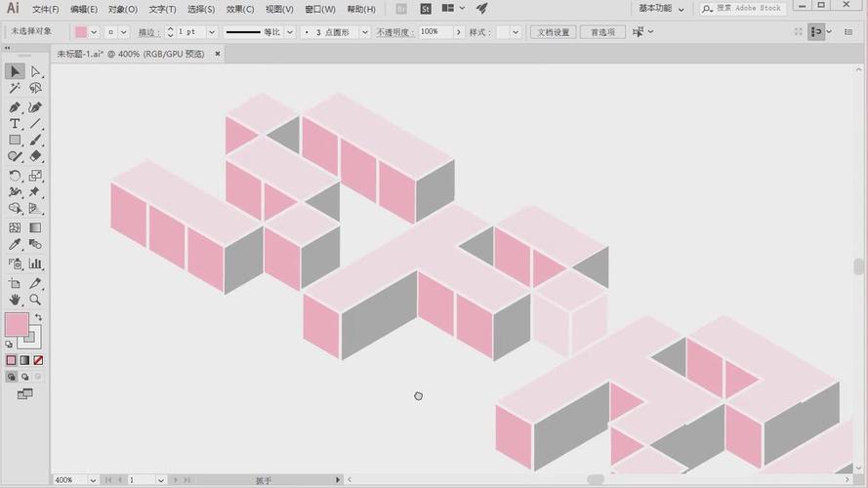Choose the Perspective Grid tool

coord(35,209)
